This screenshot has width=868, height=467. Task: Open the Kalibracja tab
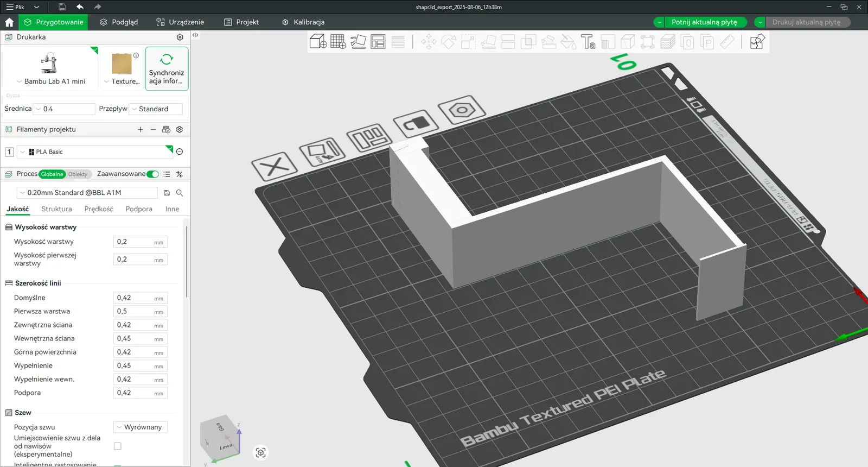[x=303, y=22]
